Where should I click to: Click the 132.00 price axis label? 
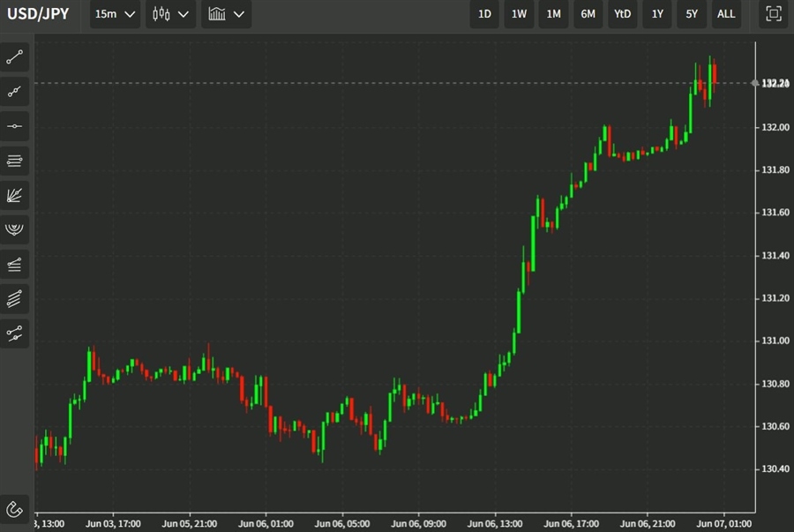[x=775, y=127]
